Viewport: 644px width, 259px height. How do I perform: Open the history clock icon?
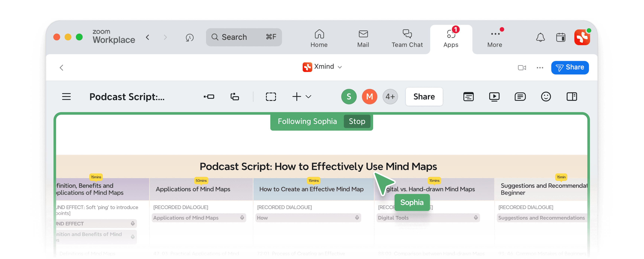pos(190,38)
